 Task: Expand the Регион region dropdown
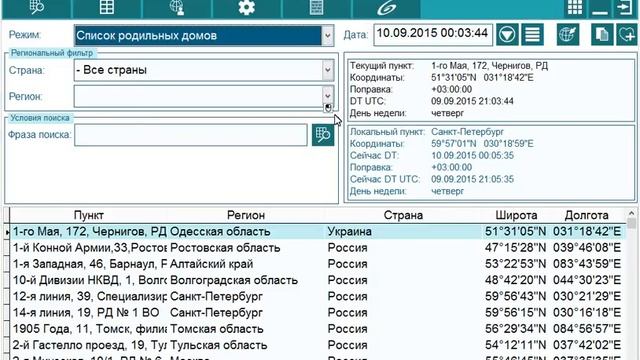327,96
